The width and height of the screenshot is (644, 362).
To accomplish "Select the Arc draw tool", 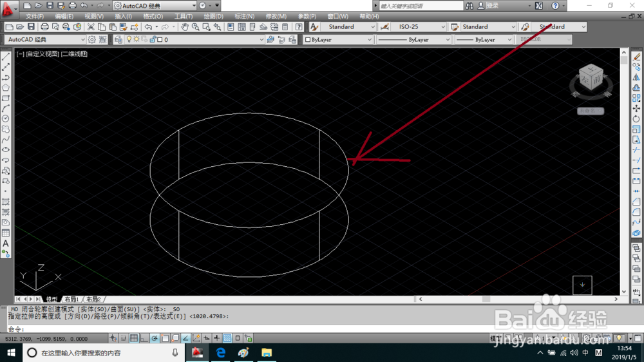I will [6, 108].
